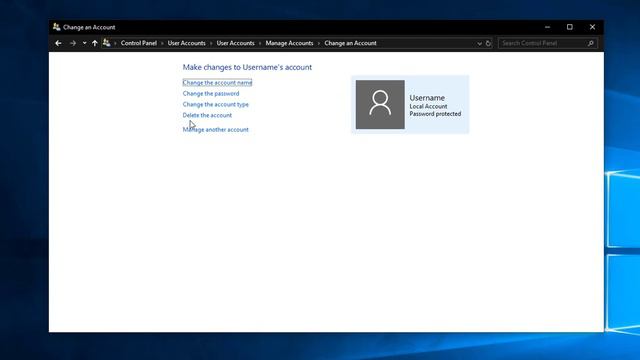Screen dimensions: 640x360
Task: Go back using the Back arrow
Action: (x=58, y=43)
